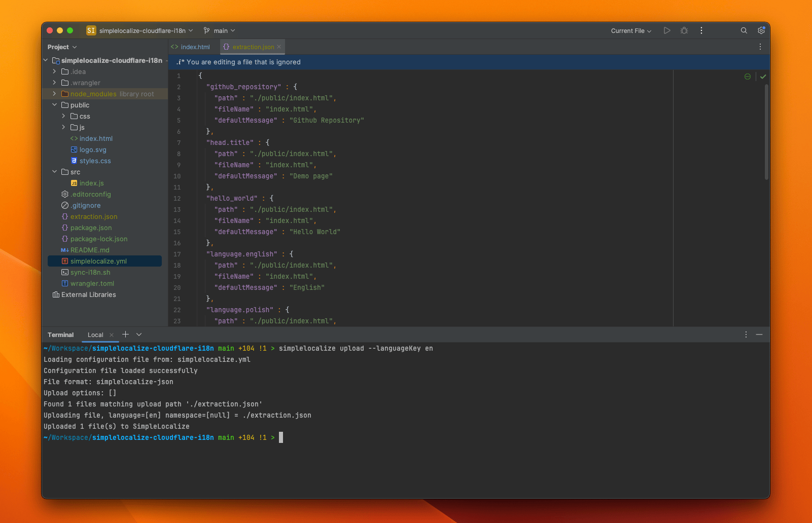Open the main branch dropdown
The image size is (812, 523).
(224, 30)
